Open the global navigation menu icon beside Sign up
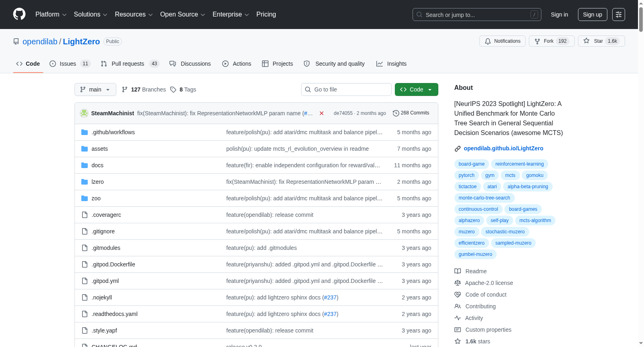The width and height of the screenshot is (644, 347). [x=619, y=15]
